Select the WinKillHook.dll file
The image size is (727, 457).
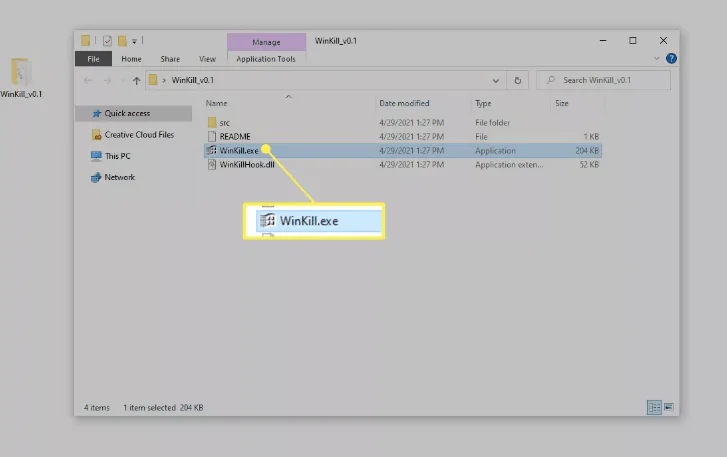click(247, 165)
